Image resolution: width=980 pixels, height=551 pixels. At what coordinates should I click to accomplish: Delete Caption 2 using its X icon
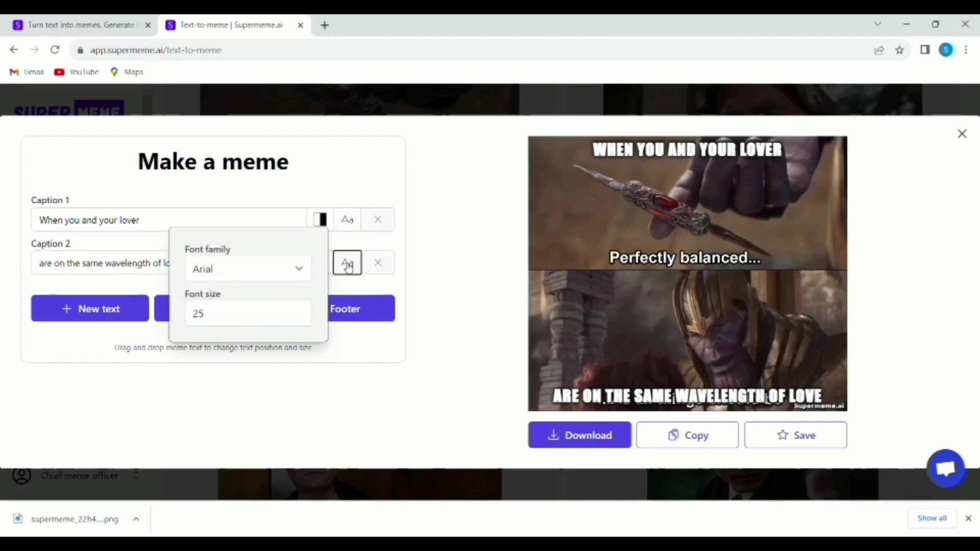[x=378, y=263]
